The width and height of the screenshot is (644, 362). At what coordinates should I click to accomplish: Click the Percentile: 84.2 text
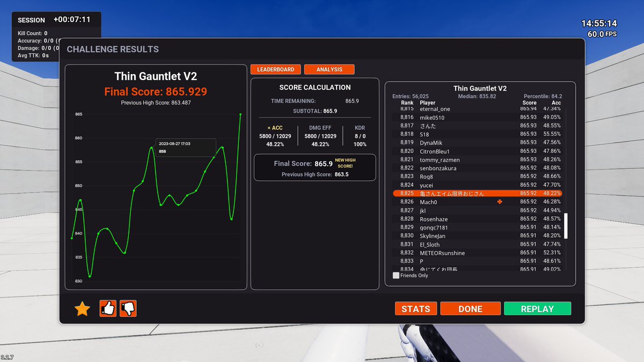[x=542, y=97]
